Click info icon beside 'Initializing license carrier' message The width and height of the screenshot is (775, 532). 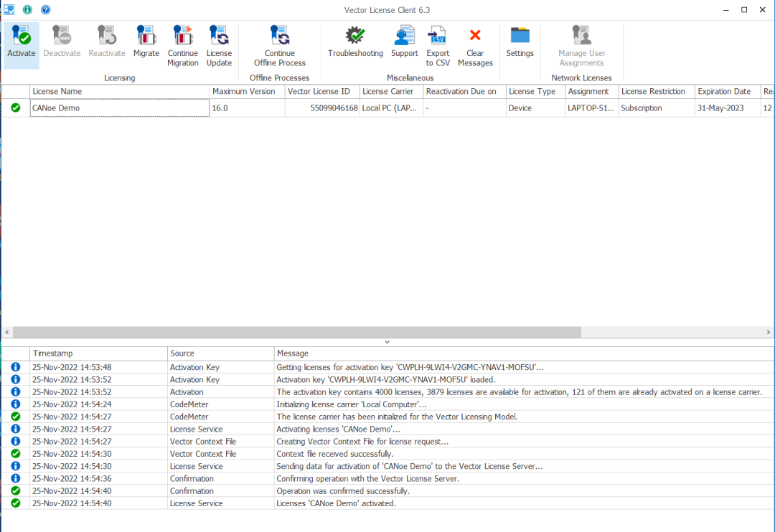click(16, 404)
